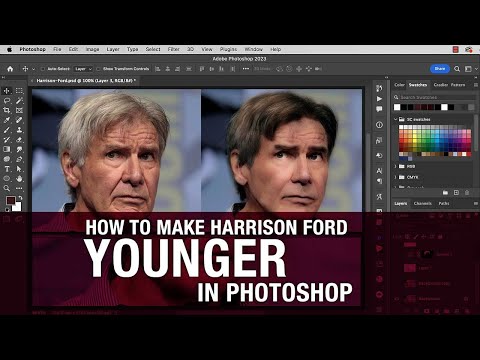The width and height of the screenshot is (480, 360).
Task: Select the Harrison-Ford.psd document tab
Action: [x=86, y=81]
